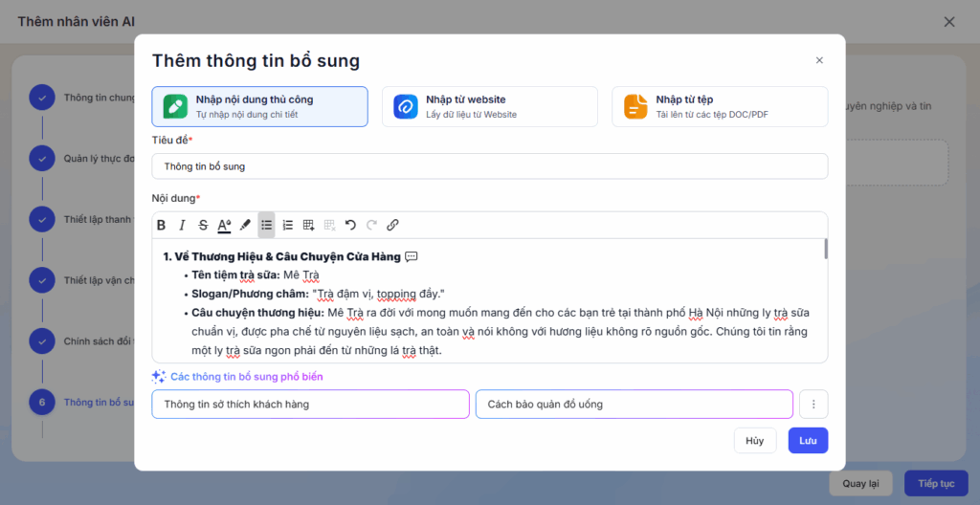Select the highlighter marker tool
The image size is (980, 505).
245,226
